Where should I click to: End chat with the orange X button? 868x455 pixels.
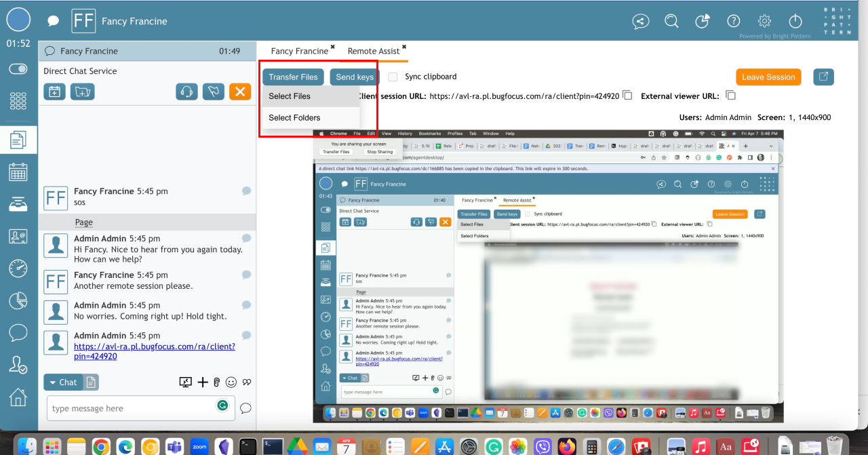(239, 92)
